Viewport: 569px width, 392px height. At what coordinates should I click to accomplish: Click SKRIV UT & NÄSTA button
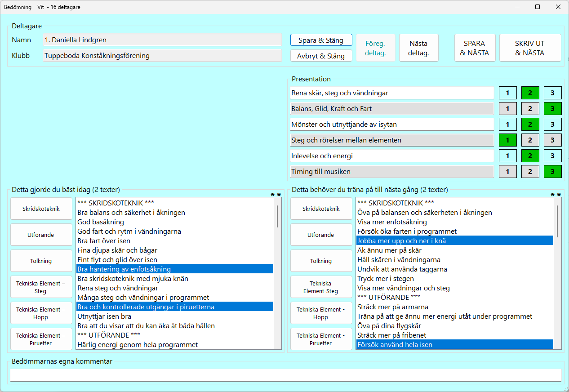pyautogui.click(x=530, y=48)
